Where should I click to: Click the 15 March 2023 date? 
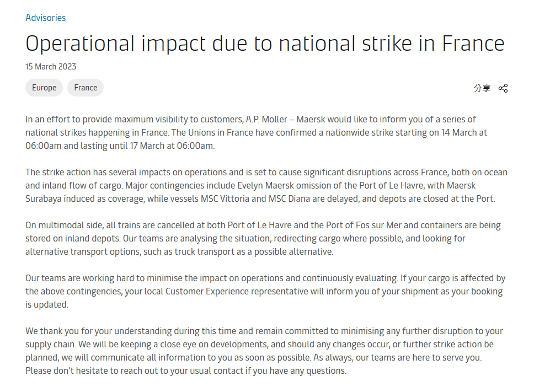pos(51,67)
